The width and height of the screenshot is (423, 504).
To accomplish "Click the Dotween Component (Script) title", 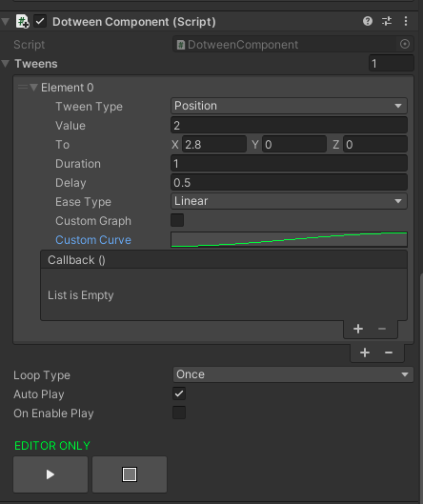I will [134, 22].
